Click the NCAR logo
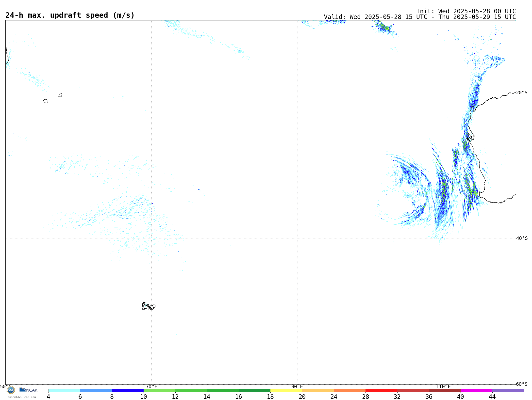532x400 pixels. [x=28, y=389]
